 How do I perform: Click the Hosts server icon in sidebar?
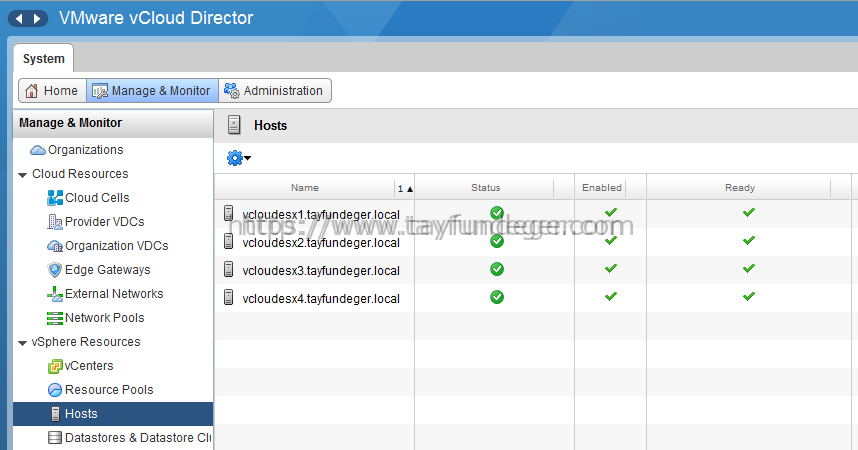[x=55, y=414]
